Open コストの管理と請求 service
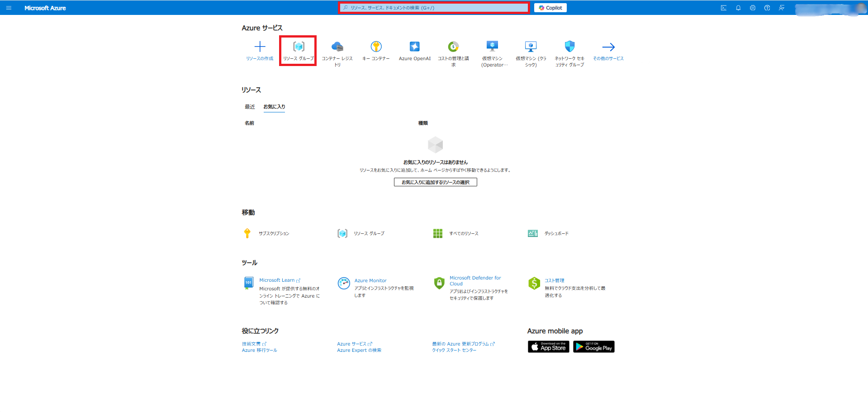 pos(453,53)
